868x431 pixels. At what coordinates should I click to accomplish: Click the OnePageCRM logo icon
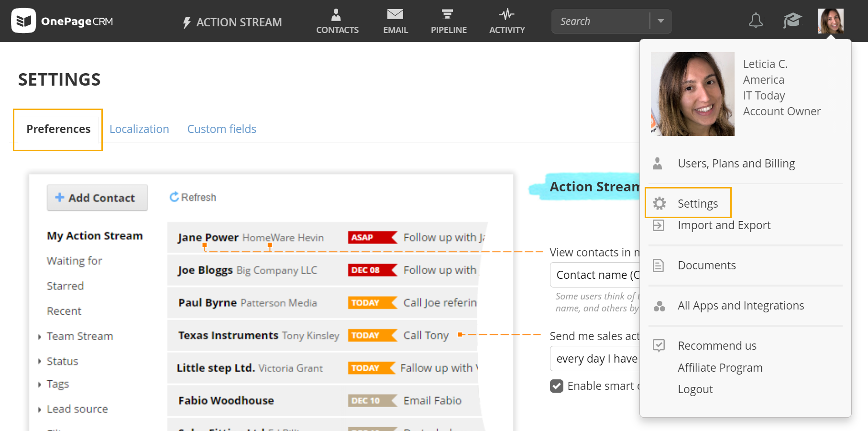pyautogui.click(x=23, y=21)
